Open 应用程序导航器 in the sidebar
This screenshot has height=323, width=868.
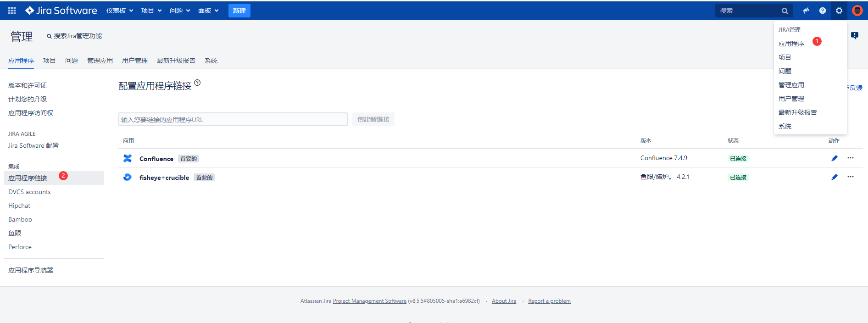pos(31,270)
